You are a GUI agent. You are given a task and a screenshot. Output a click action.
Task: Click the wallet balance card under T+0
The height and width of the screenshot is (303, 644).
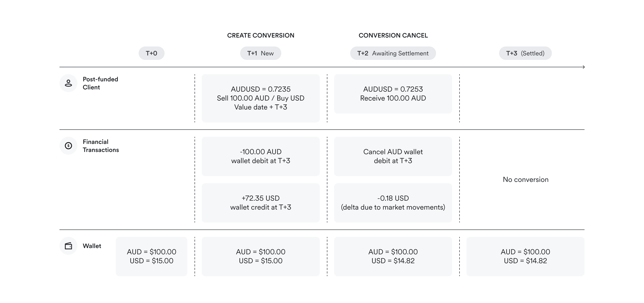(152, 256)
